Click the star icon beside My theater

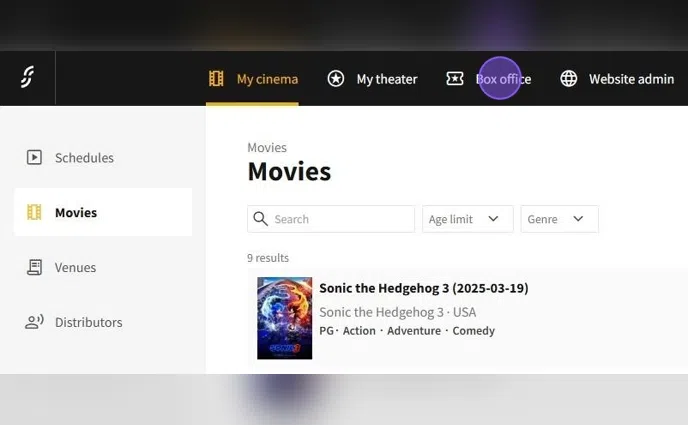(x=336, y=79)
